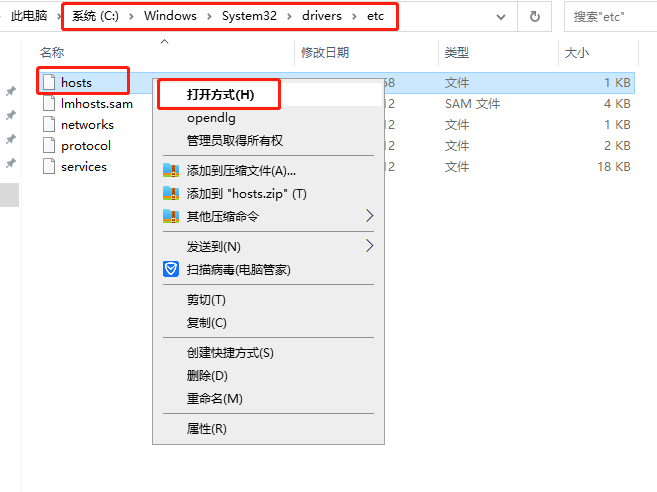Viewport: 657px width, 492px height.
Task: Expand the chevron after 系统 (C:)
Action: (131, 16)
